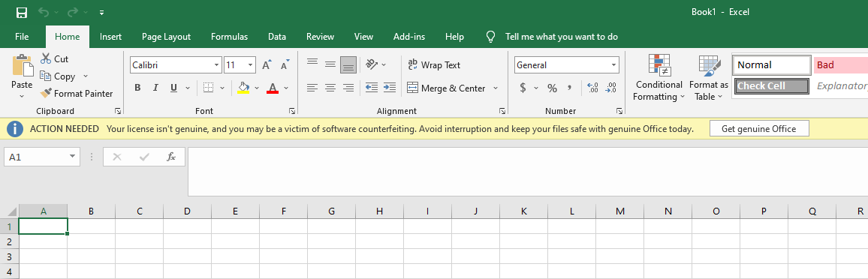Expand the General number format dropdown

[614, 64]
